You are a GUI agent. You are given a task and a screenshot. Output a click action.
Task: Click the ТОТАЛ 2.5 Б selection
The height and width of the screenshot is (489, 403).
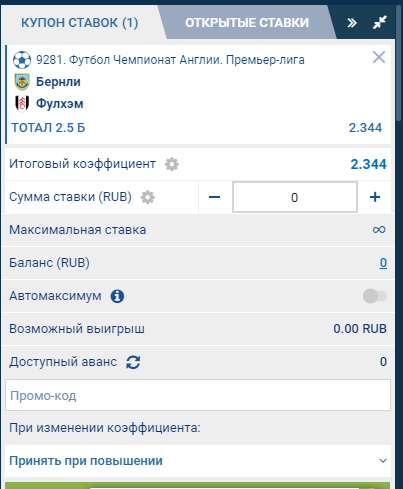48,128
